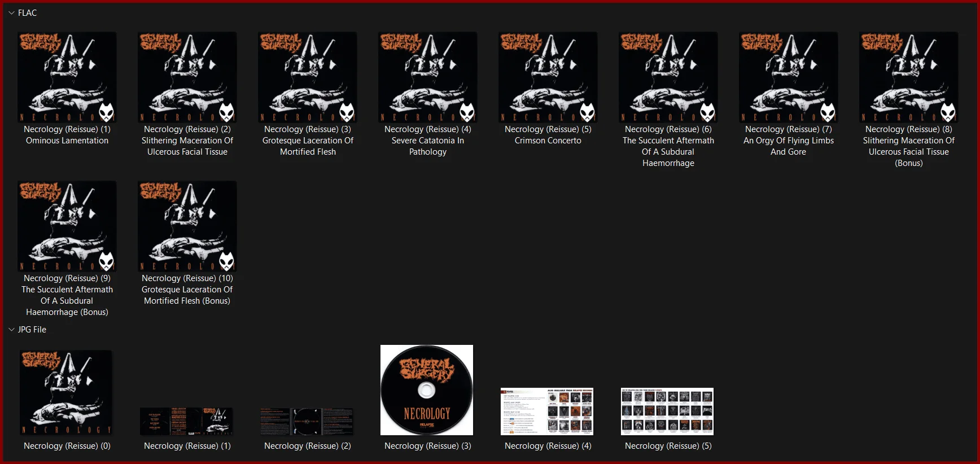Click file name 'Necrology (Reissue) (3) Grotesque Laceration'
The width and height of the screenshot is (980, 464).
(x=308, y=141)
